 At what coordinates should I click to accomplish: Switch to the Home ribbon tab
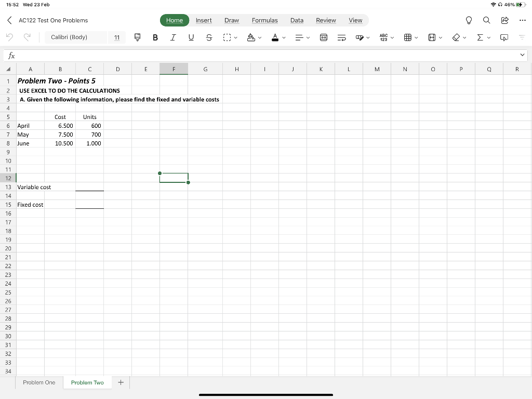[175, 20]
